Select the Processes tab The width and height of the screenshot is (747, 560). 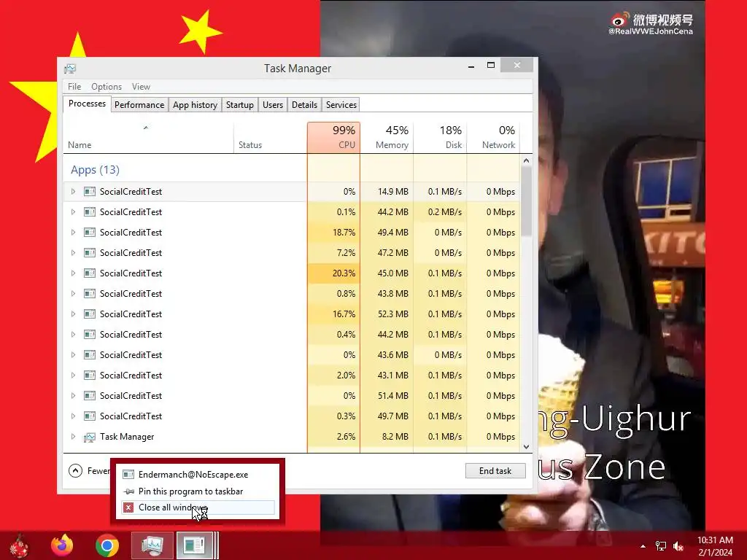88,104
